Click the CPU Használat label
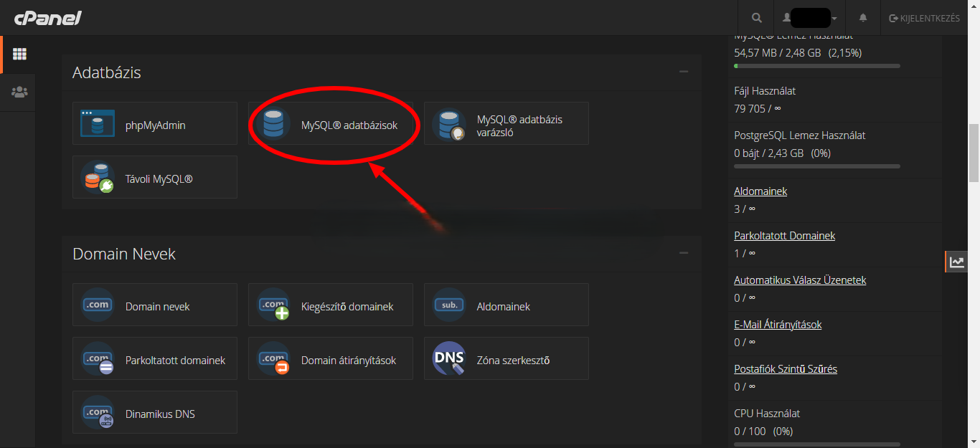The width and height of the screenshot is (980, 448). click(767, 414)
